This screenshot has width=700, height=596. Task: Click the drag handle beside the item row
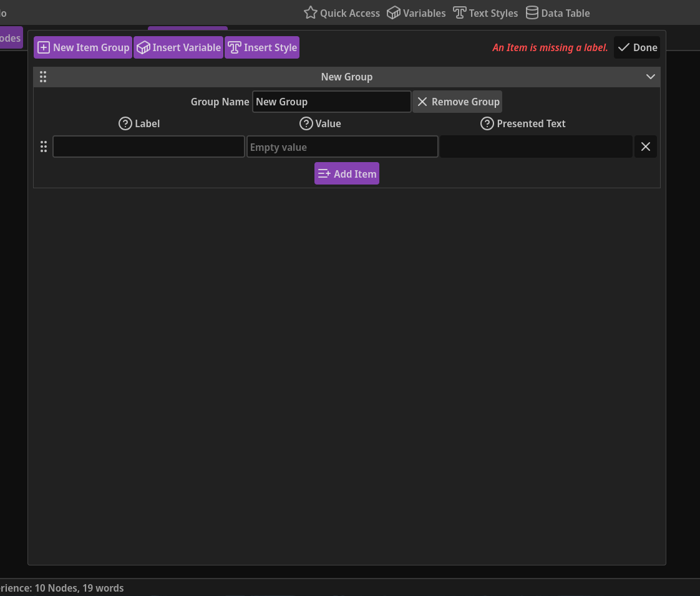[44, 147]
